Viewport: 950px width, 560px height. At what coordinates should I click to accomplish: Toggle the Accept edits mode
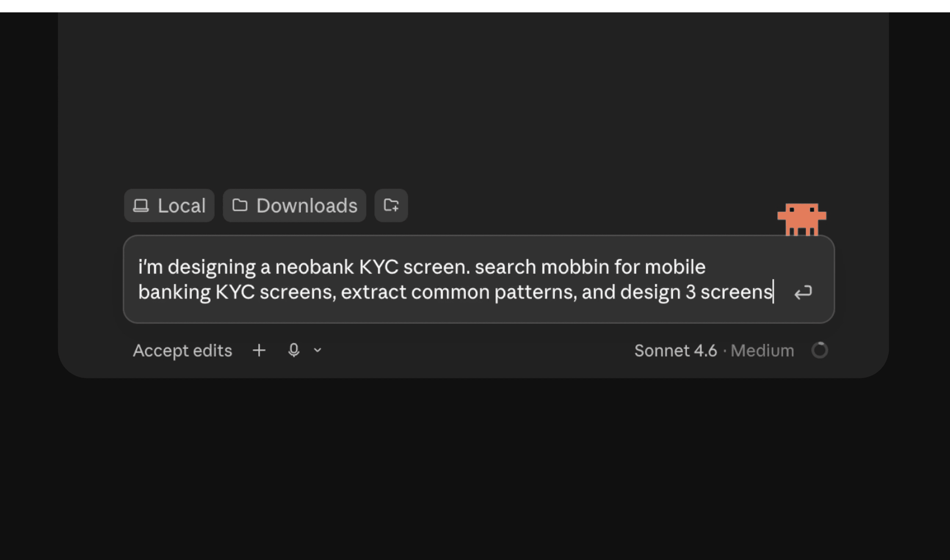tap(182, 351)
